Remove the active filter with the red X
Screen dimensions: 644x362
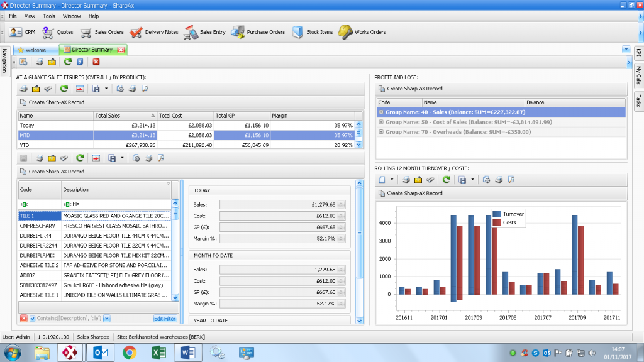(x=24, y=319)
